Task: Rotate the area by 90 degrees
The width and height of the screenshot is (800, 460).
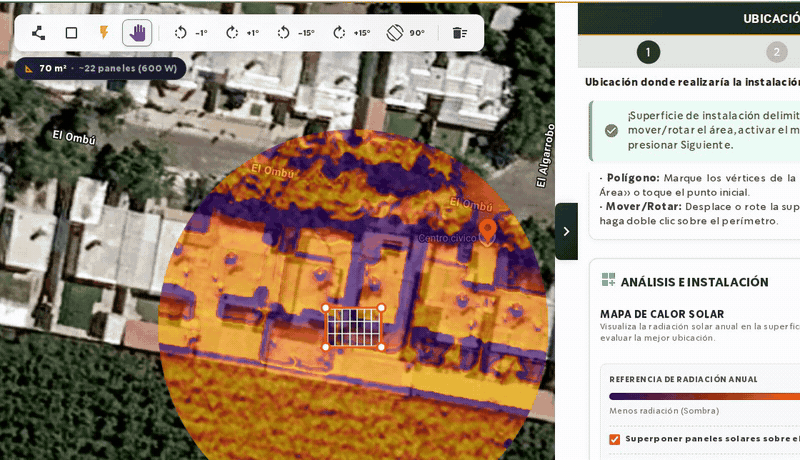Action: click(x=406, y=33)
